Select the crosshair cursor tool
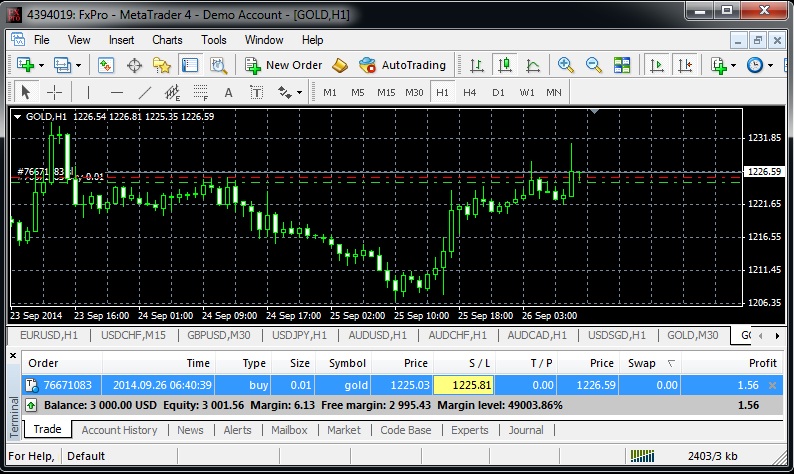Viewport: 794px width, 474px height. coord(54,92)
